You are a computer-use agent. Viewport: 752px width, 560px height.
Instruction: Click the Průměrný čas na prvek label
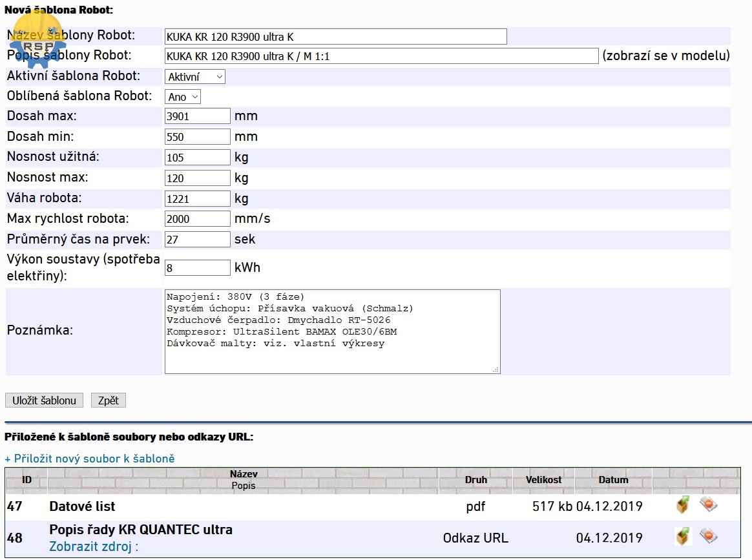point(78,239)
